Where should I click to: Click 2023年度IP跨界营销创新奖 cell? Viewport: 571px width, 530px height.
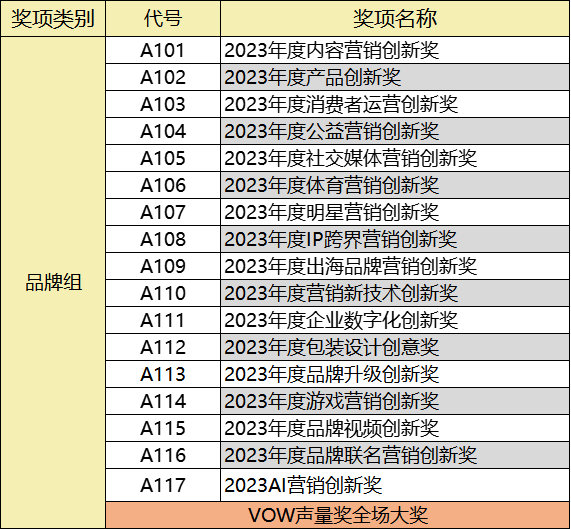point(395,239)
